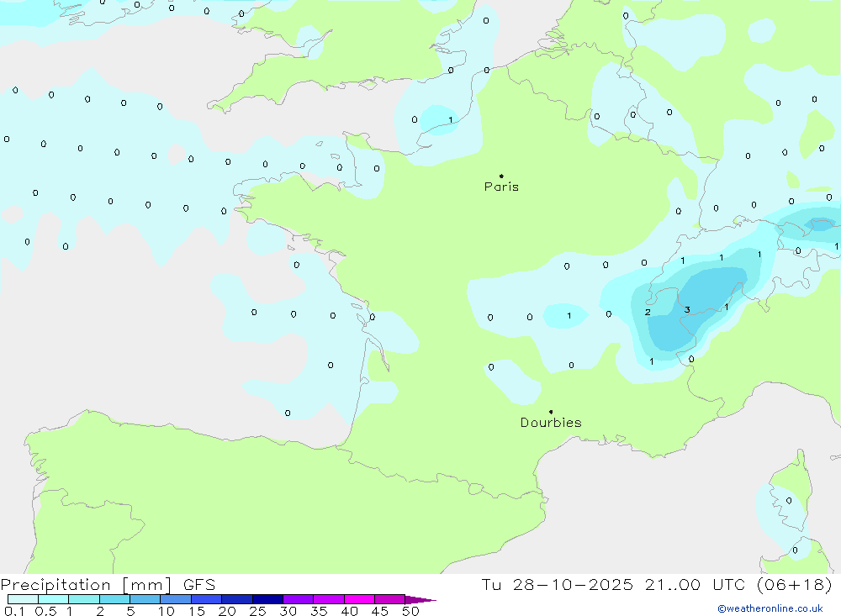Image resolution: width=841 pixels, height=616 pixels.
Task: Click the legend scale label '0.1'
Action: click(x=14, y=611)
